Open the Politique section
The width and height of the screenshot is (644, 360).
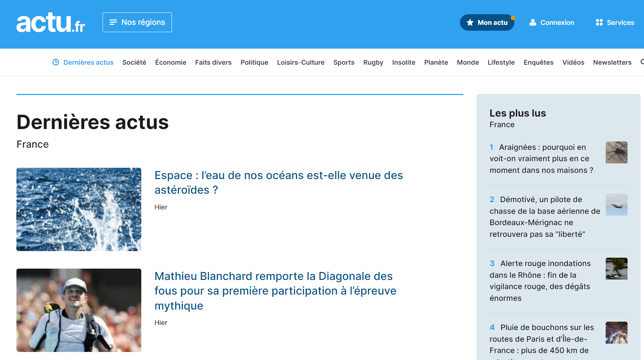pyautogui.click(x=254, y=62)
